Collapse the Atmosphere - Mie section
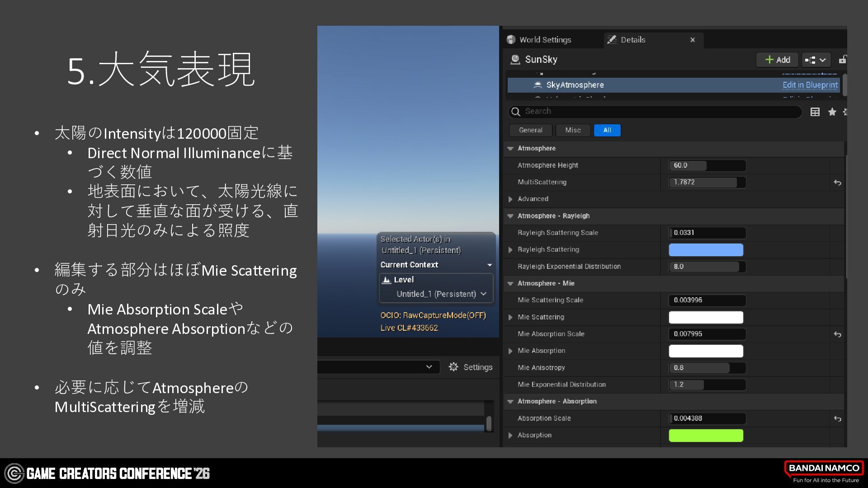Screen dimensions: 868x488 pos(510,283)
